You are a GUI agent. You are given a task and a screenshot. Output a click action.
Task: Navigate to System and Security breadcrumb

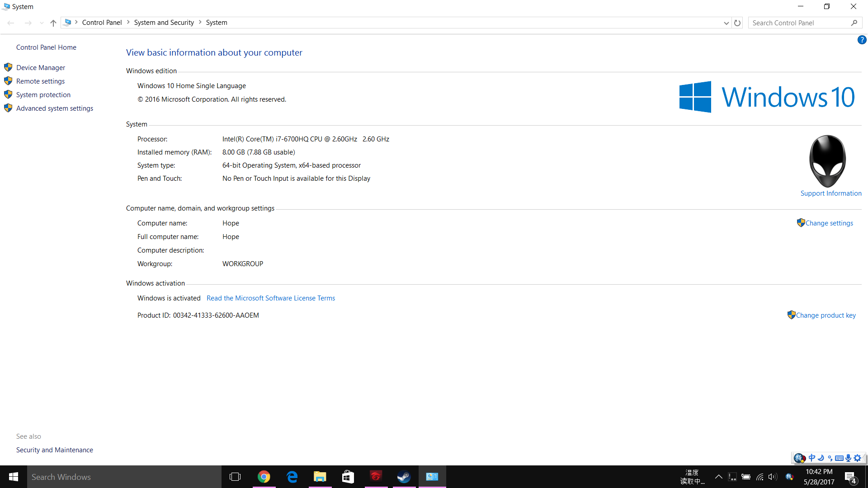pos(164,23)
